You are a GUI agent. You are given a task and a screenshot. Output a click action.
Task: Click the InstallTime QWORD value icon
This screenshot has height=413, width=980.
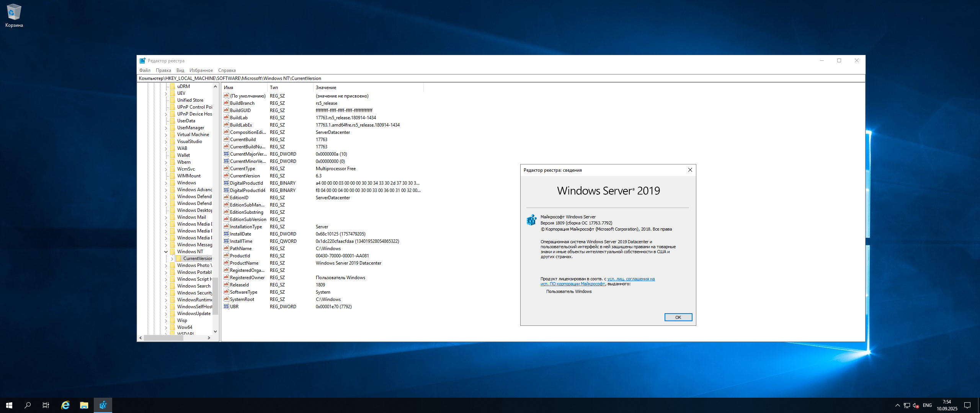tap(226, 241)
